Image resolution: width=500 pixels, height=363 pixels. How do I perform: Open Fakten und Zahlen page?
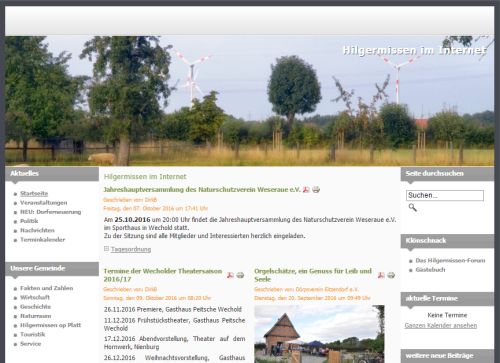pyautogui.click(x=47, y=288)
